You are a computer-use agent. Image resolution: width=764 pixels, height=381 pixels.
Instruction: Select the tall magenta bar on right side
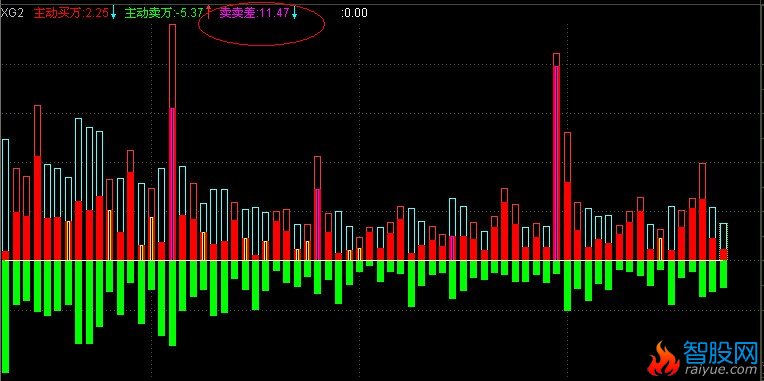click(556, 163)
